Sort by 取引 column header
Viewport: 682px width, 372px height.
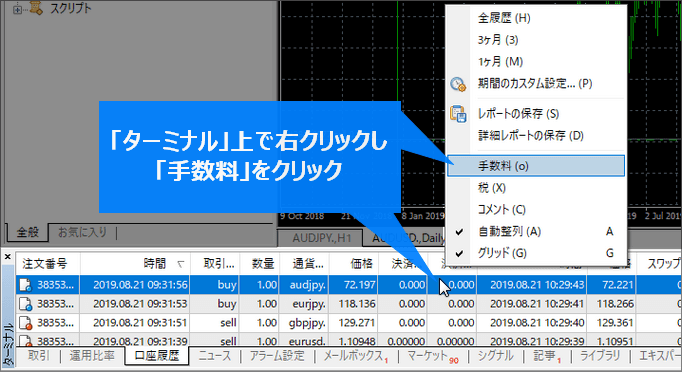215,263
